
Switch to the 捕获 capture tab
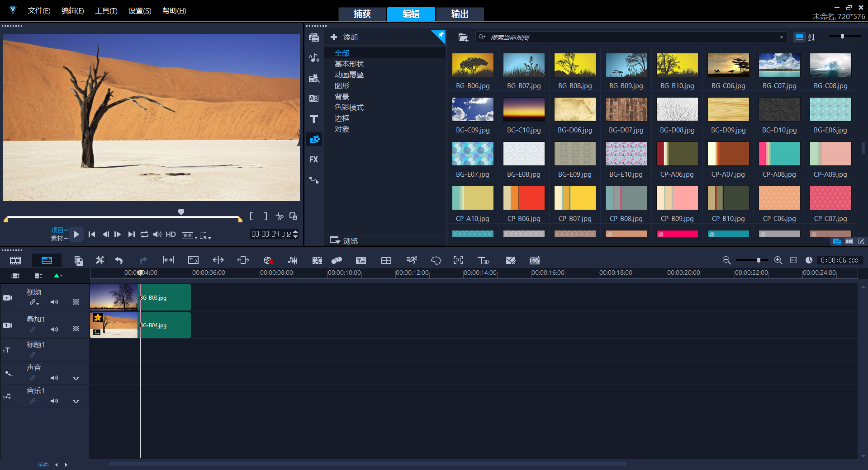coord(362,14)
